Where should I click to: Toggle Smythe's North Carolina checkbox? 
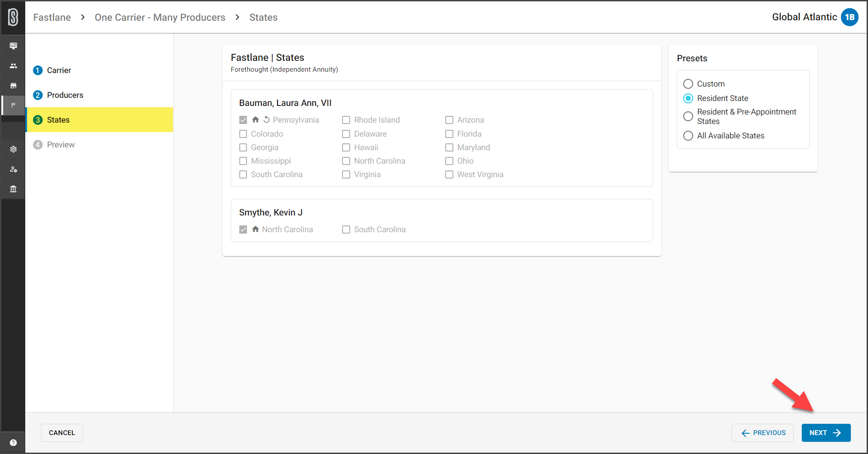click(243, 229)
